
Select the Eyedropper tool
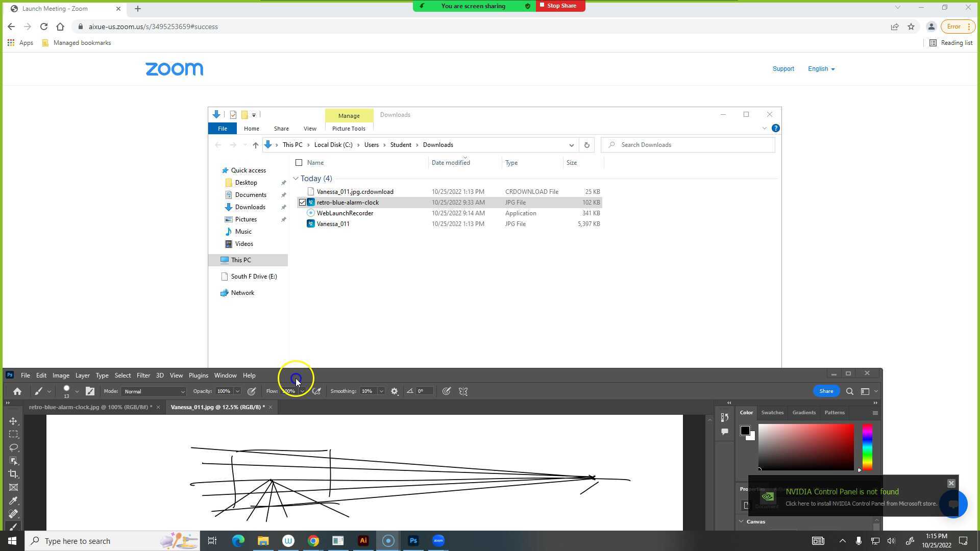[x=14, y=500]
